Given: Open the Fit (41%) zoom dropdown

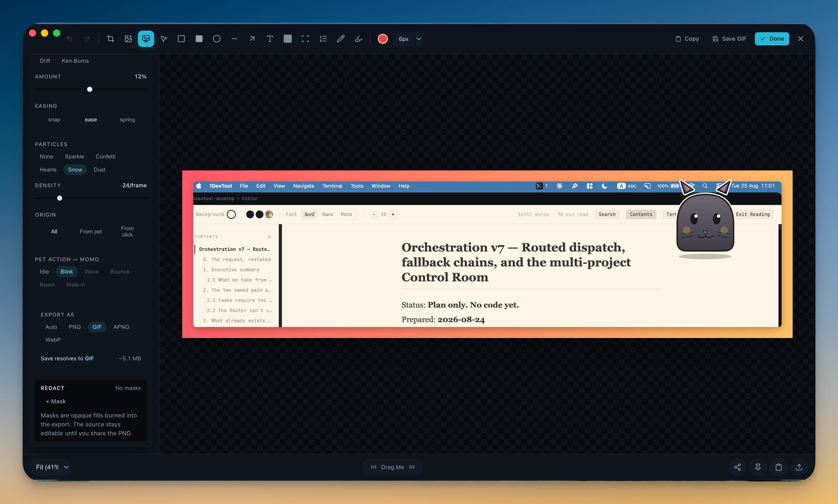Looking at the screenshot, I should pyautogui.click(x=51, y=467).
